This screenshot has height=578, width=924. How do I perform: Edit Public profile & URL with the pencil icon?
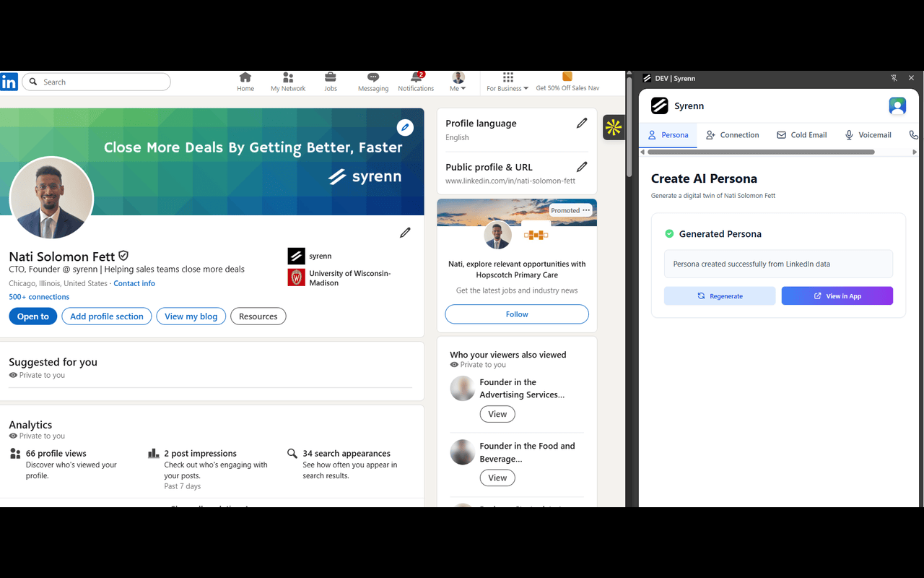(x=582, y=167)
